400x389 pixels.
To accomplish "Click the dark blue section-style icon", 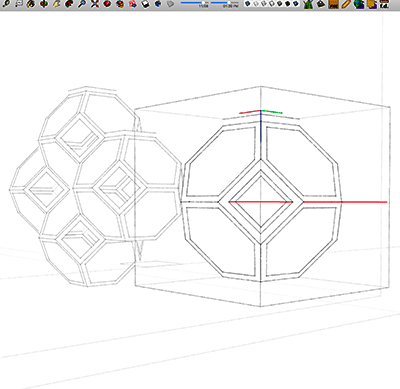I will pyautogui.click(x=158, y=4).
